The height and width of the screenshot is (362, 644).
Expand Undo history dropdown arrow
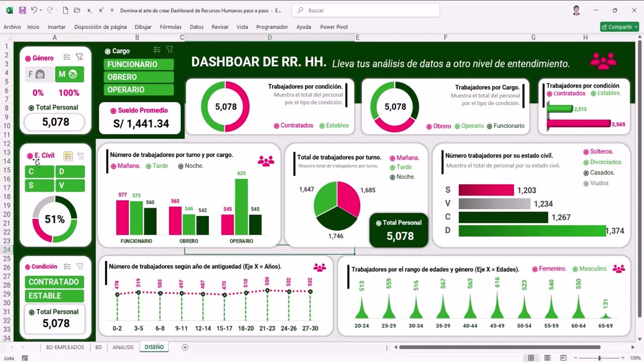(x=41, y=10)
